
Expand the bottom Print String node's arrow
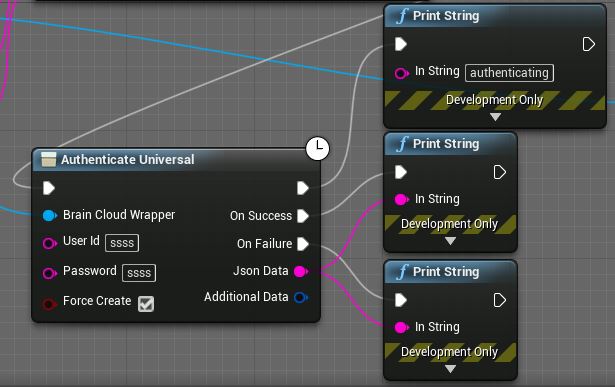pyautogui.click(x=450, y=369)
